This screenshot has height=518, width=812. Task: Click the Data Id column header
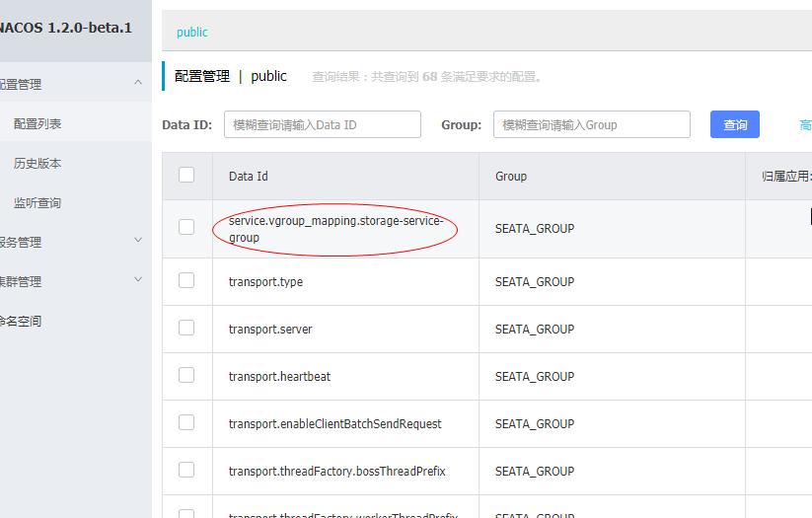tap(249, 176)
